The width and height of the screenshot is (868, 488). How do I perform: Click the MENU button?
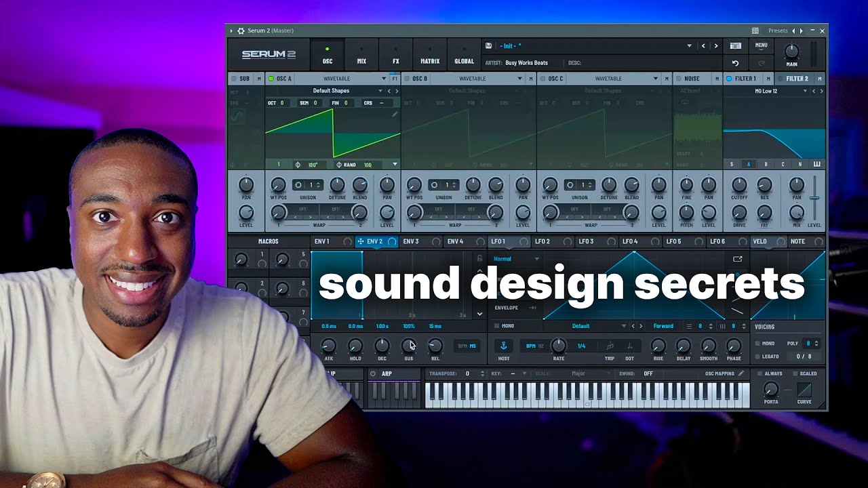[x=762, y=46]
